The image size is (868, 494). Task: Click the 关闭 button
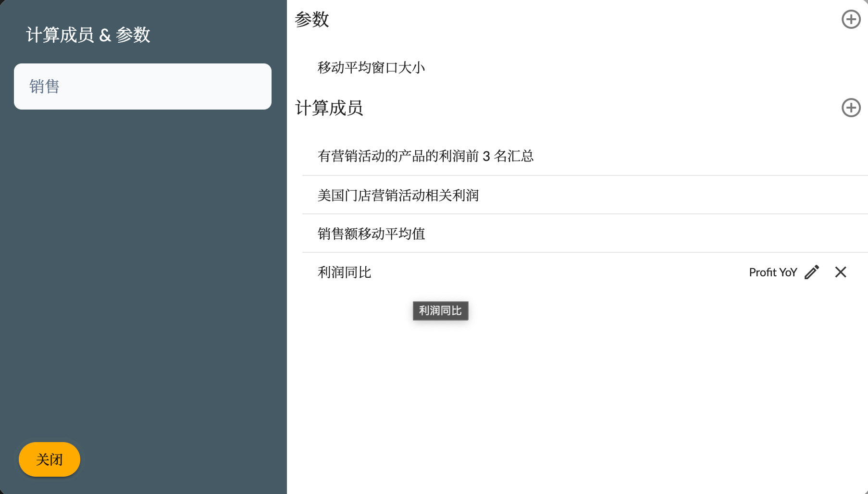coord(49,459)
